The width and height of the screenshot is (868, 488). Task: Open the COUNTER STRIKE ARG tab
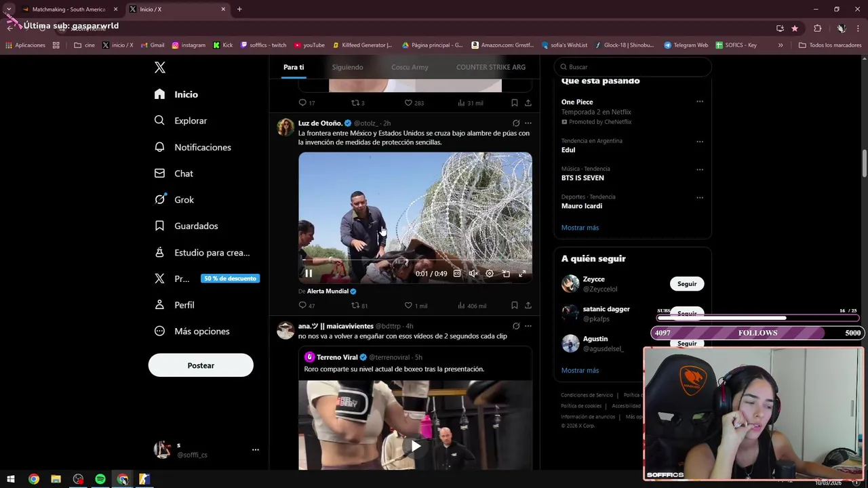pyautogui.click(x=491, y=67)
